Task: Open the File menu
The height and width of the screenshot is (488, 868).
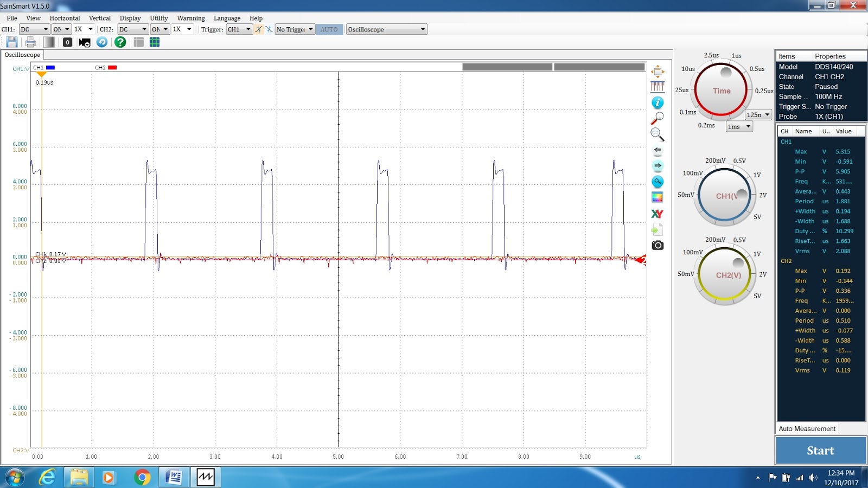Action: click(12, 18)
